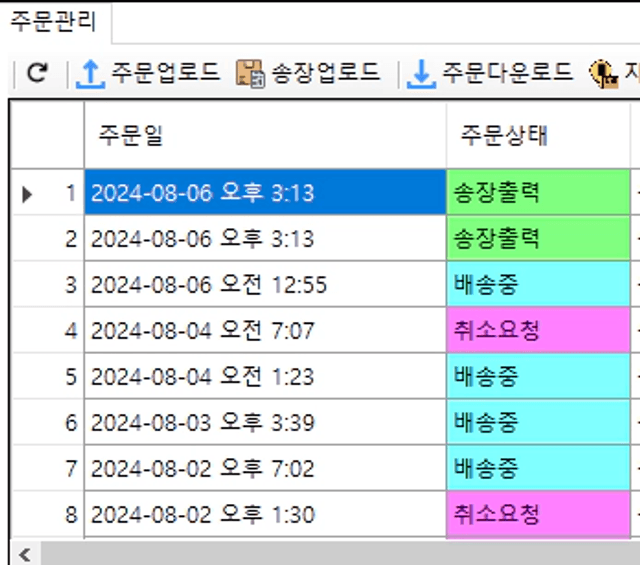
Task: Select row header number 4
Action: 48,330
